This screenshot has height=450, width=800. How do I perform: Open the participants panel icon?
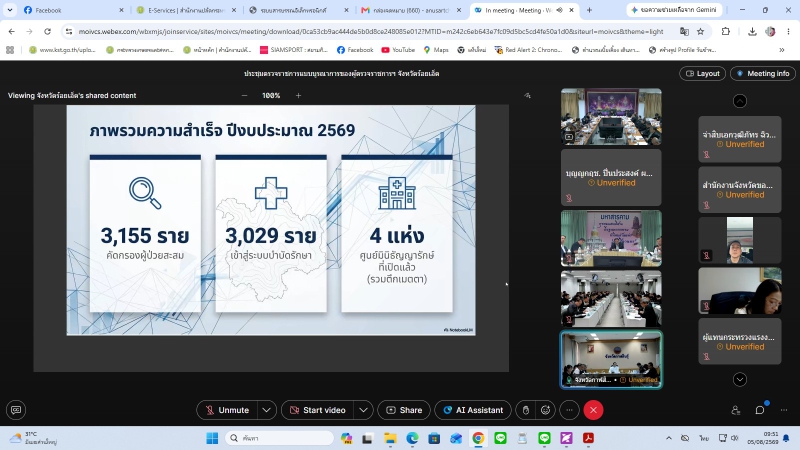click(735, 410)
